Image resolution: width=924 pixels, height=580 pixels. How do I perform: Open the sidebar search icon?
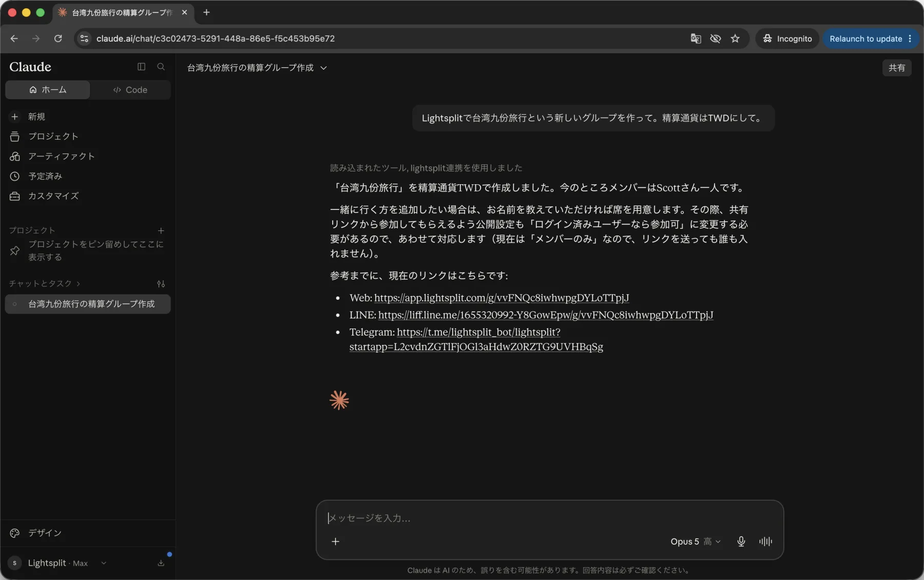(x=161, y=67)
